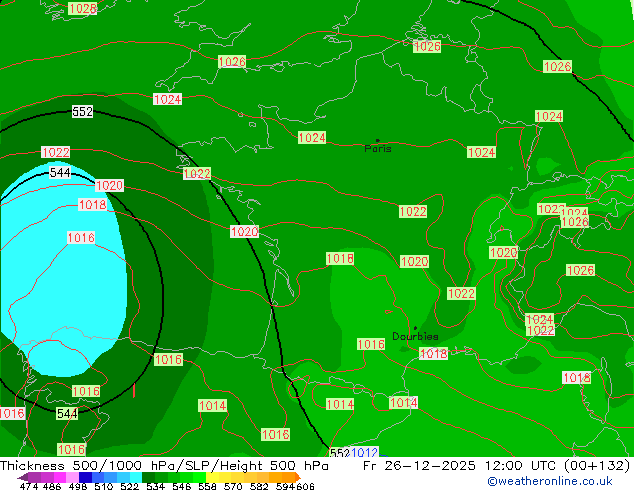Pick the dark green legend swatch above 534
This screenshot has width=634, height=490.
point(148,477)
